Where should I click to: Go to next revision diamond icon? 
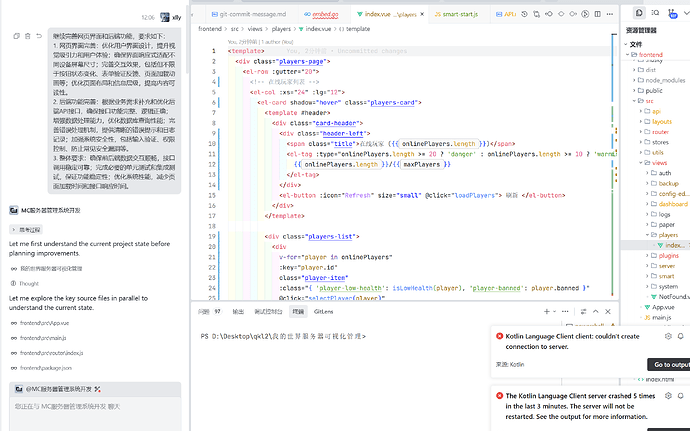coord(573,14)
